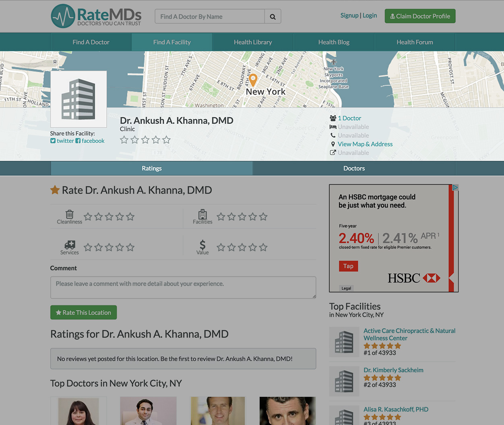Screen dimensions: 504x425
Task: Click the facility building profile image
Action: pyautogui.click(x=78, y=99)
